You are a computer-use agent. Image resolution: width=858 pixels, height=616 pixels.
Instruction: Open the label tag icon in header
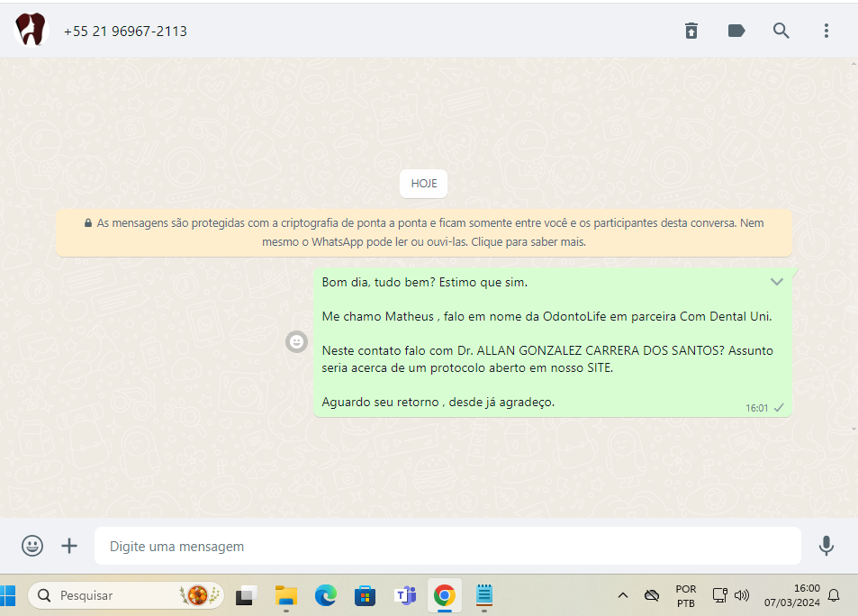tap(736, 31)
